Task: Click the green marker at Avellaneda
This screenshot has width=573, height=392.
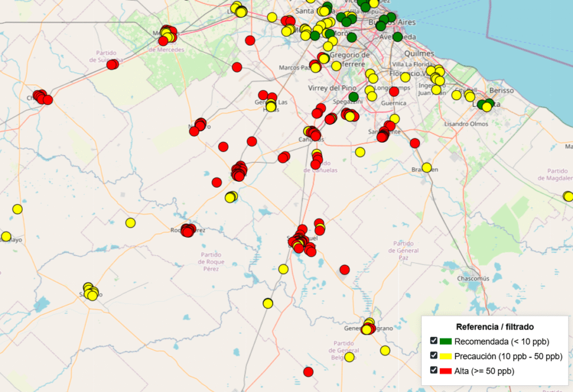Action: click(x=397, y=37)
